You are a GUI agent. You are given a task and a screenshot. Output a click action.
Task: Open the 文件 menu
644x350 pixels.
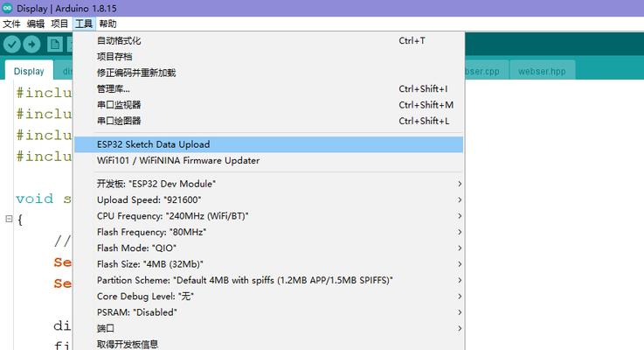coord(11,24)
